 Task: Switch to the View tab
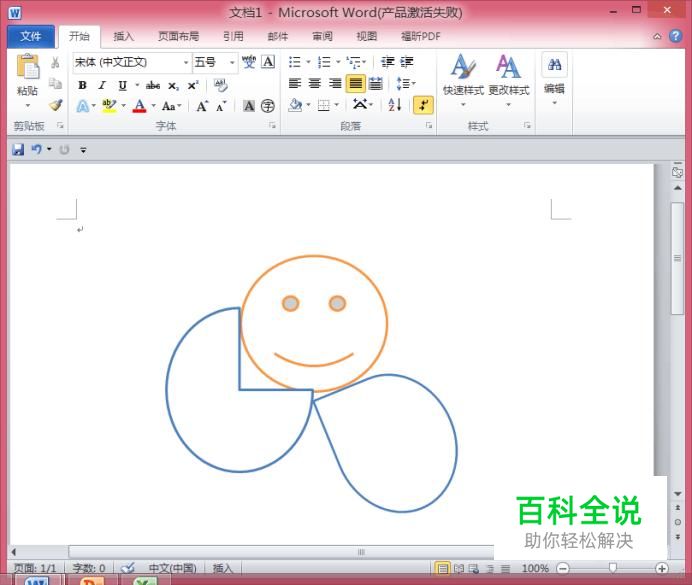[x=366, y=36]
